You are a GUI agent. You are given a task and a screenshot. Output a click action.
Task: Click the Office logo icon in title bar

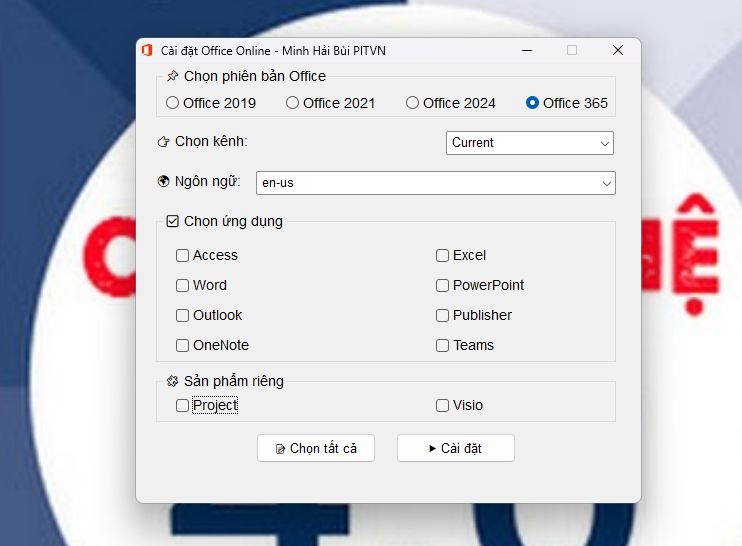coord(147,50)
